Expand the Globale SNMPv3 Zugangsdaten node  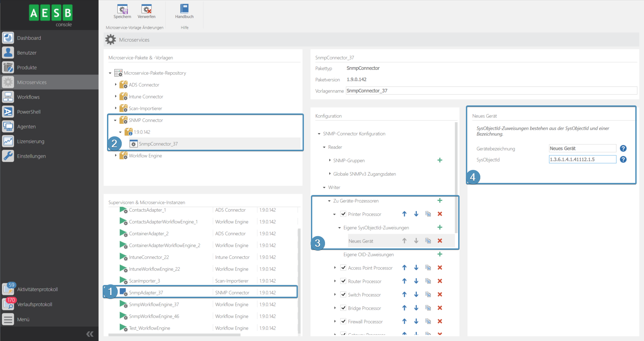(x=330, y=174)
